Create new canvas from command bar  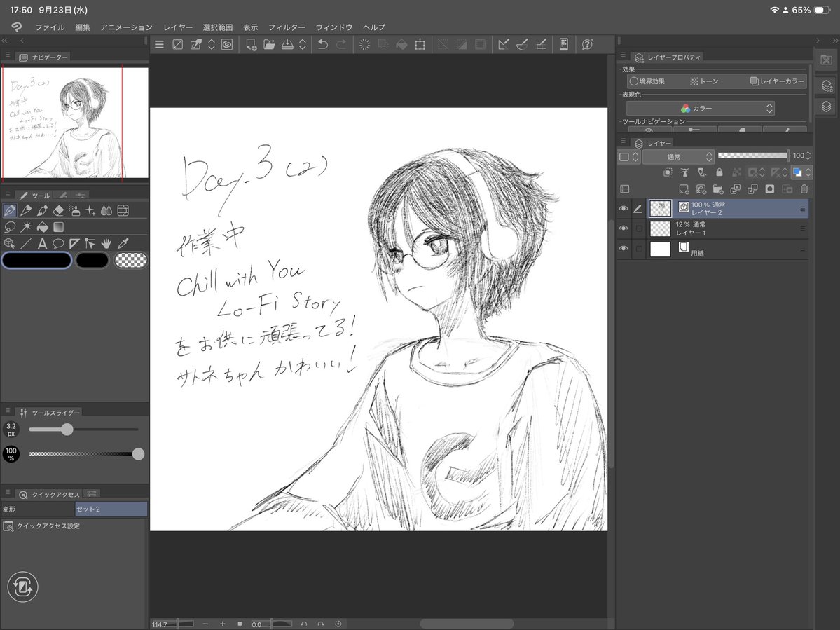point(251,44)
